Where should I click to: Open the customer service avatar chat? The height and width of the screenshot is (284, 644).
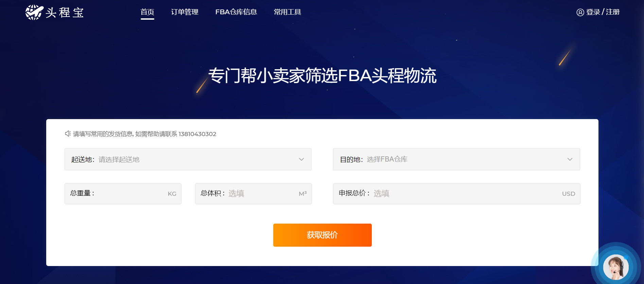point(616,267)
